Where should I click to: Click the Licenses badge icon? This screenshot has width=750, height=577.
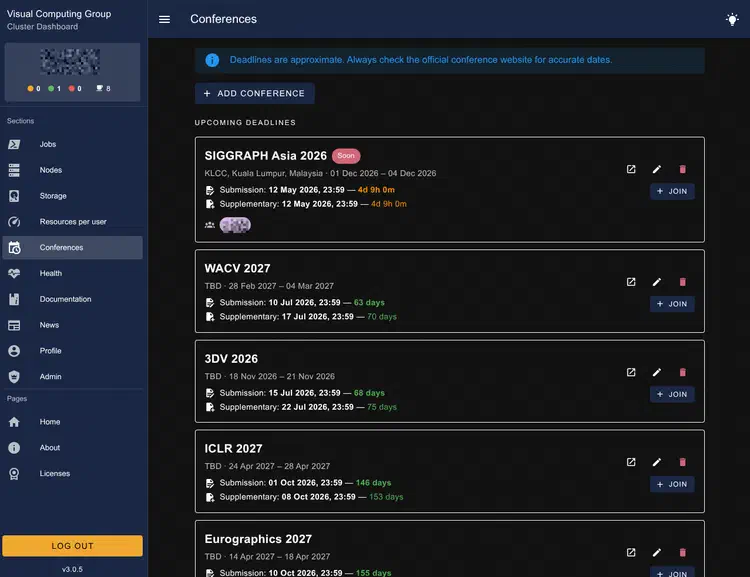tap(14, 474)
